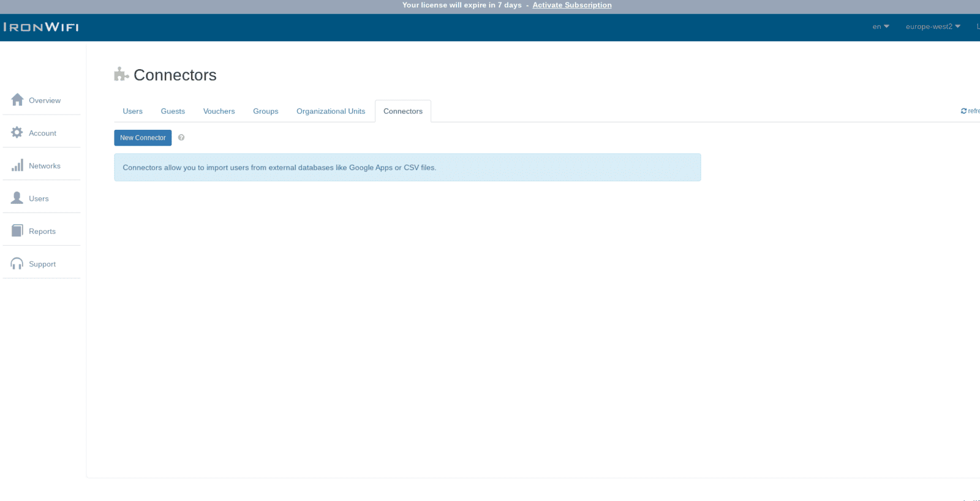Open Overview via the home icon

(17, 100)
